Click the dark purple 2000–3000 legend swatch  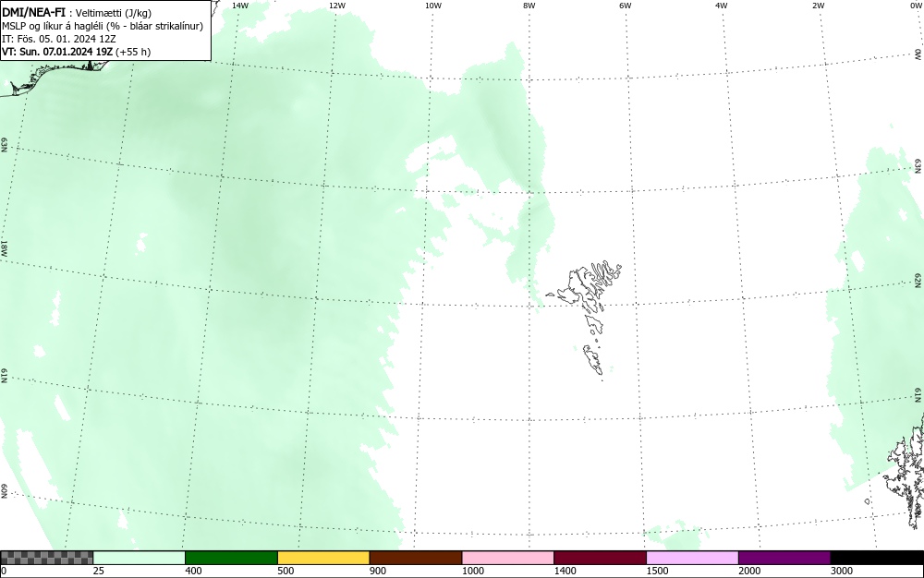(x=784, y=558)
